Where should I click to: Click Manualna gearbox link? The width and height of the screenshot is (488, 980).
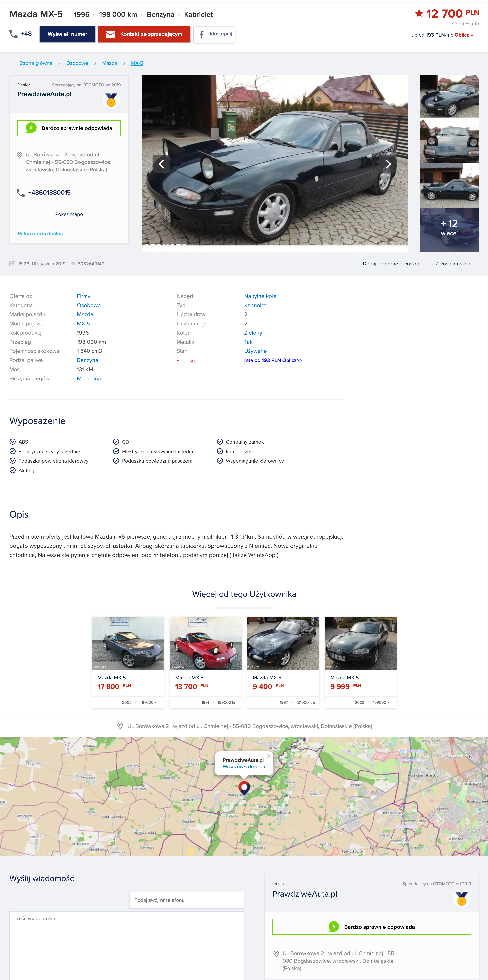tap(89, 378)
